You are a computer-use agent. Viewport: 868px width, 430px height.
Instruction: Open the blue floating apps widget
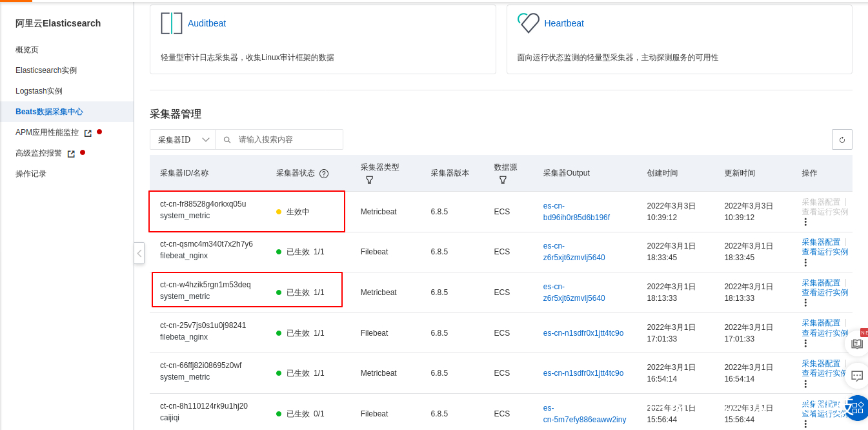click(x=857, y=408)
